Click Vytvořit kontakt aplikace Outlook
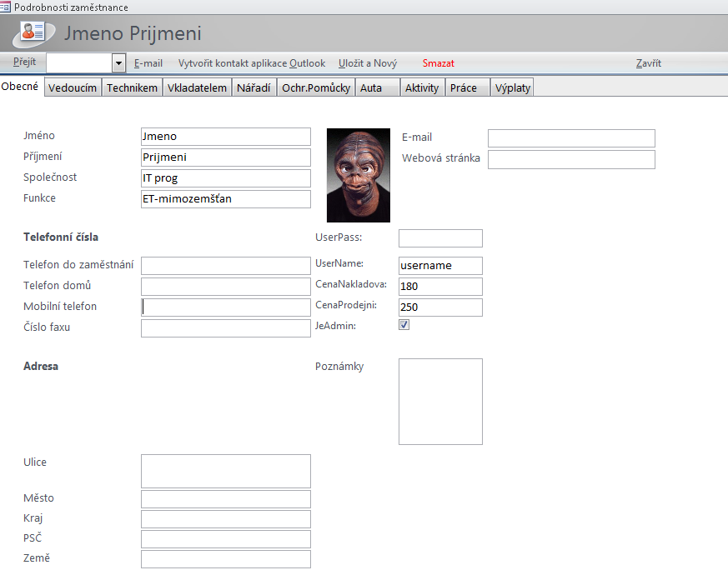Image resolution: width=728 pixels, height=585 pixels. click(251, 63)
